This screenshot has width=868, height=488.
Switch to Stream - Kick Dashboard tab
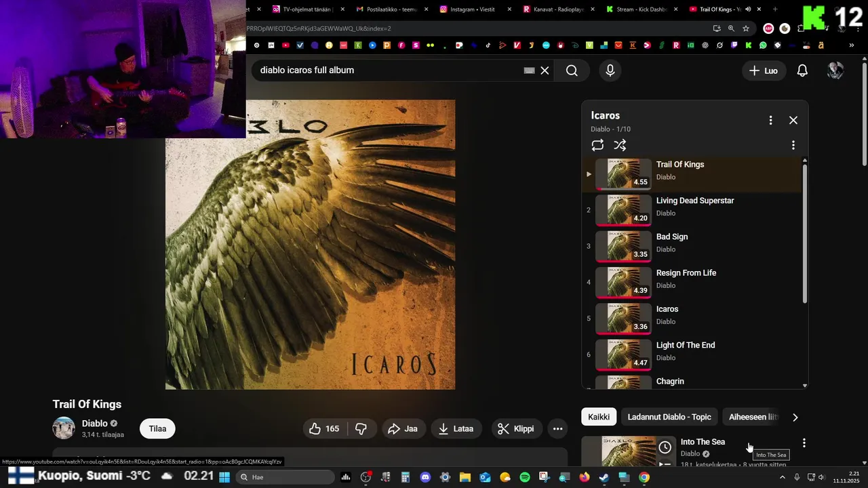[642, 9]
